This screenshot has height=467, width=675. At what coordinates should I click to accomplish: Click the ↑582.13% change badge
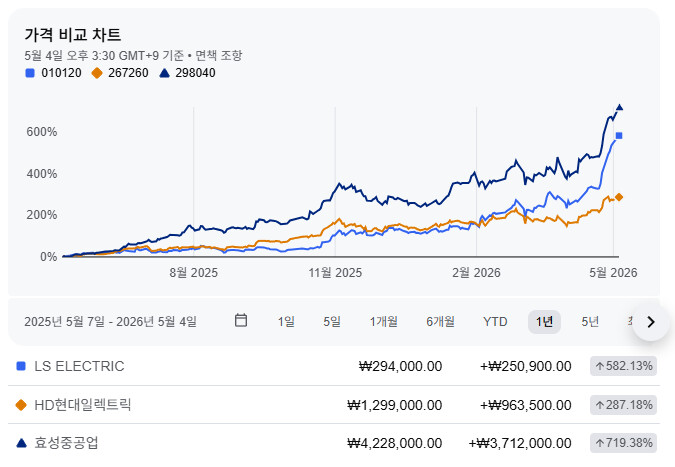click(x=623, y=366)
